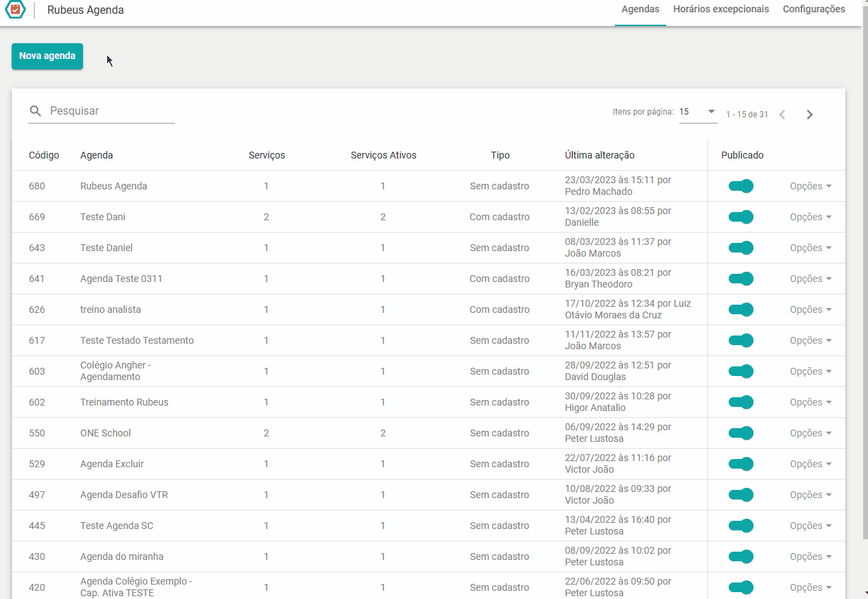The image size is (868, 599).
Task: Go to next page with right chevron
Action: pos(810,115)
